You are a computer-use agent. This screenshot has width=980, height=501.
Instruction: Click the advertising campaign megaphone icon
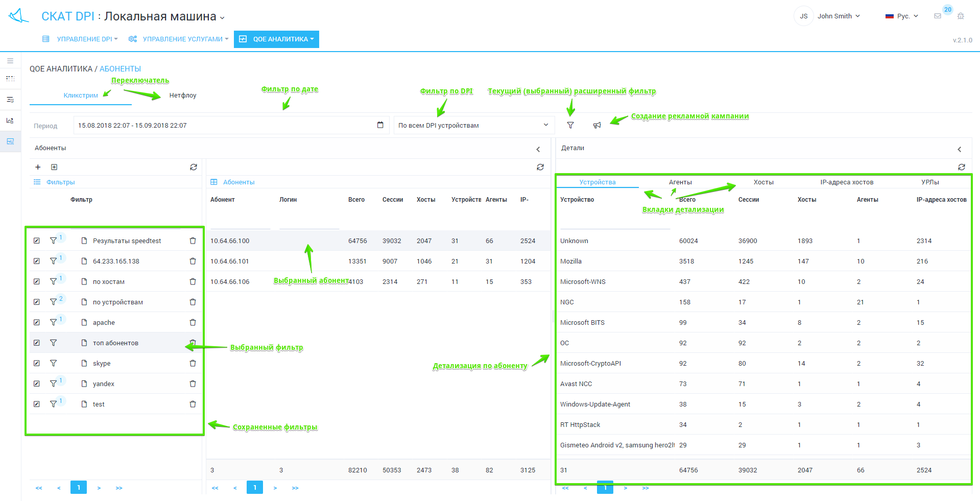[x=596, y=125]
